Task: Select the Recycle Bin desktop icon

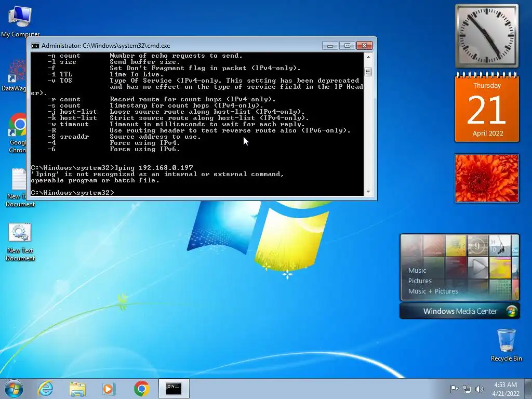Action: [x=506, y=345]
